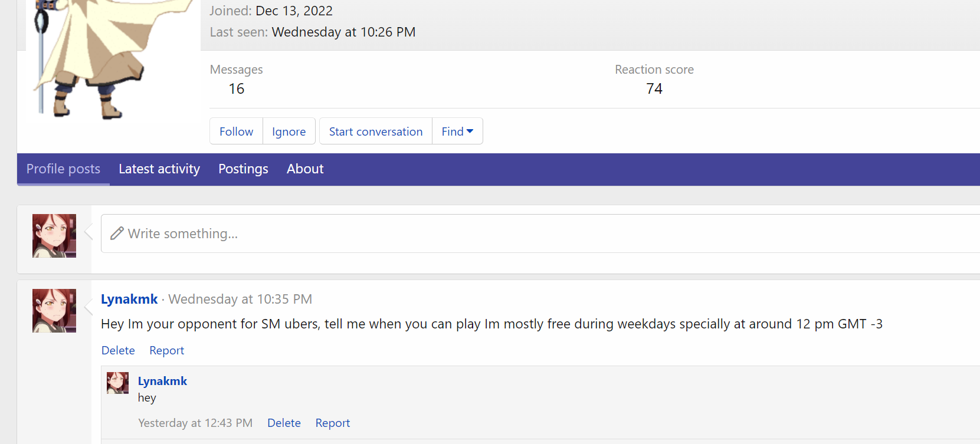This screenshot has height=444, width=980.
Task: Follow this user
Action: pos(236,131)
